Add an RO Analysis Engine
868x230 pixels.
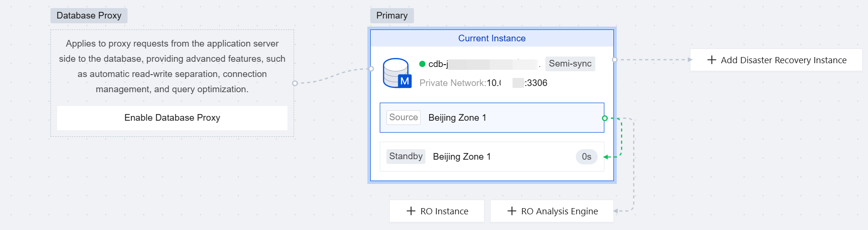(x=552, y=211)
